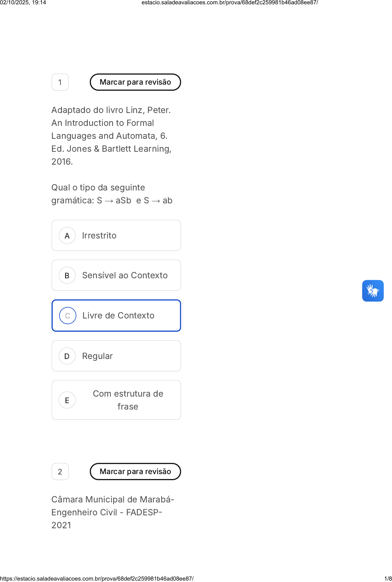392x582 pixels.
Task: Choose the "Regular" answer text
Action: tap(97, 356)
